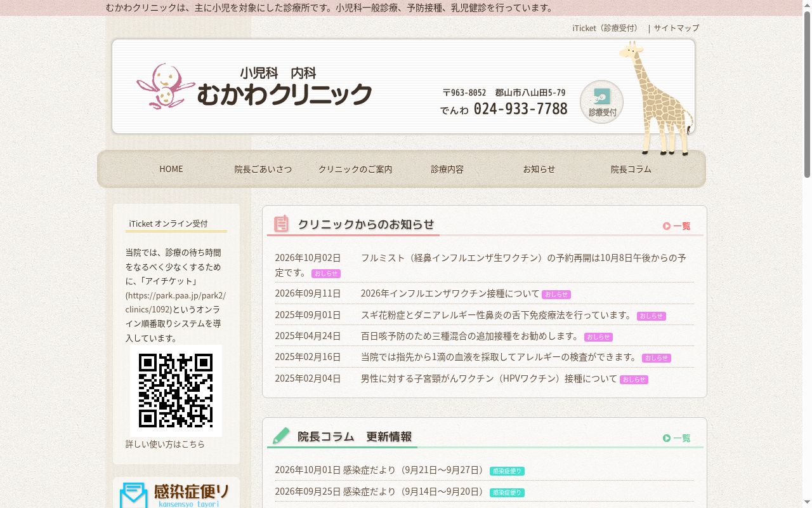
Task: Click 詳しい使い方はこちら link in sidebar
Action: pos(165,444)
